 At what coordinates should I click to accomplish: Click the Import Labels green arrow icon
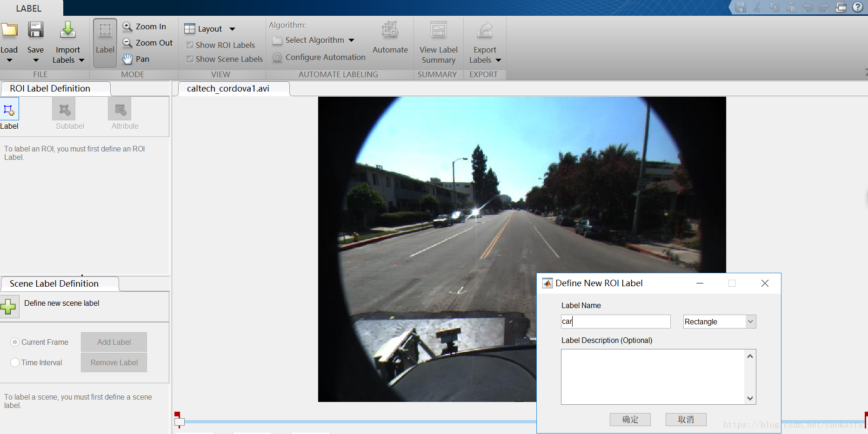click(68, 30)
